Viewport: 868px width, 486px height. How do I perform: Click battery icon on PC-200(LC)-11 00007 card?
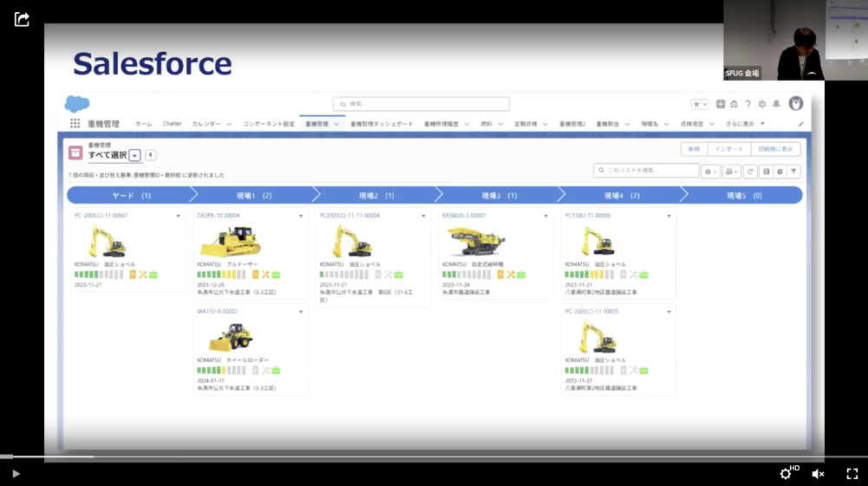pyautogui.click(x=133, y=275)
